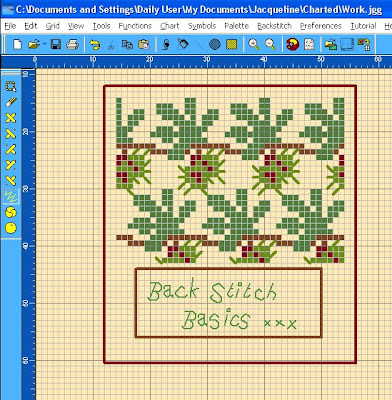Open the Functions menu

click(x=135, y=26)
